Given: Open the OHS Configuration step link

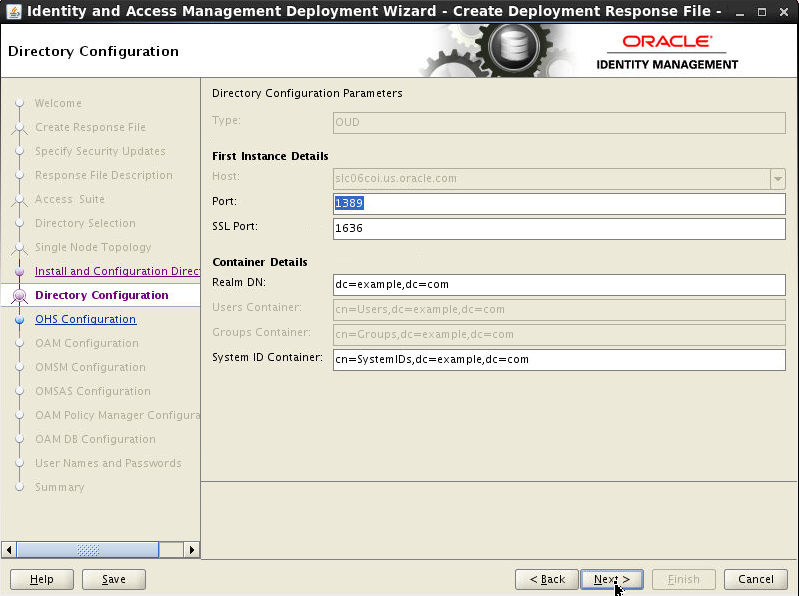Looking at the screenshot, I should pos(86,319).
